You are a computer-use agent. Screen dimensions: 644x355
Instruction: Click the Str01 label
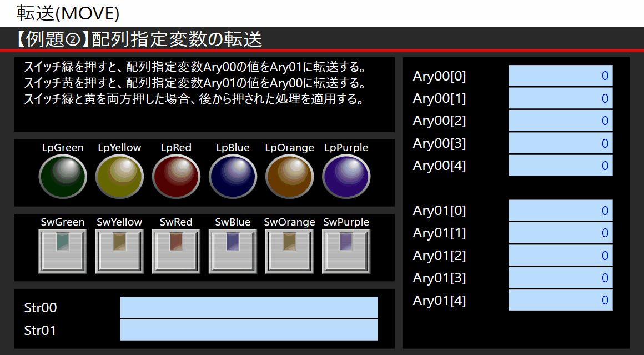click(x=40, y=331)
